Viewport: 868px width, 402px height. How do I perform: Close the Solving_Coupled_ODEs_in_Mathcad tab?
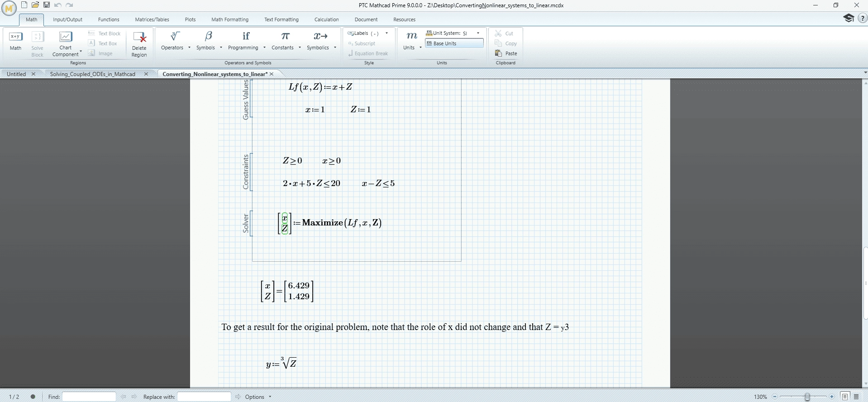pyautogui.click(x=146, y=74)
